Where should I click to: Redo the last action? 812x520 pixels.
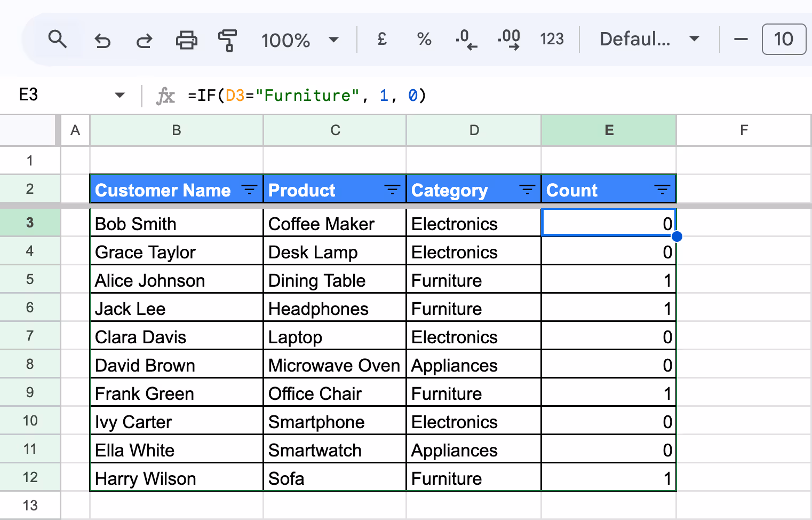[144, 39]
